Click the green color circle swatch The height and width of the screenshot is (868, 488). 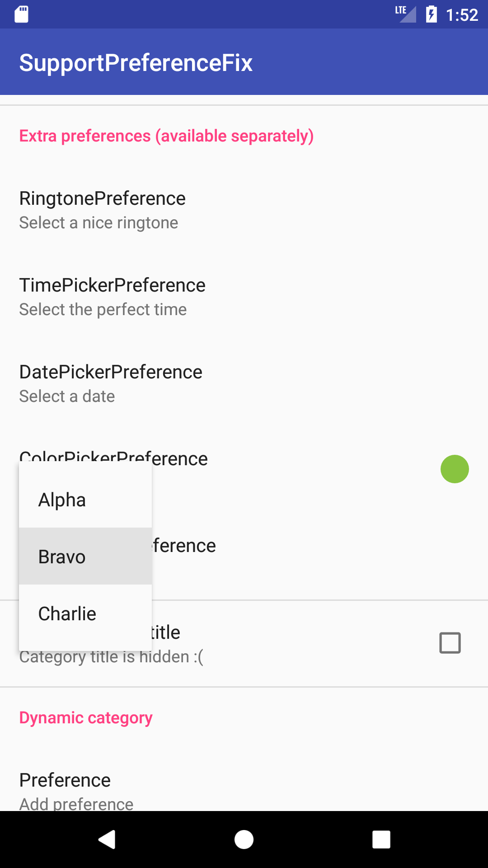click(455, 469)
